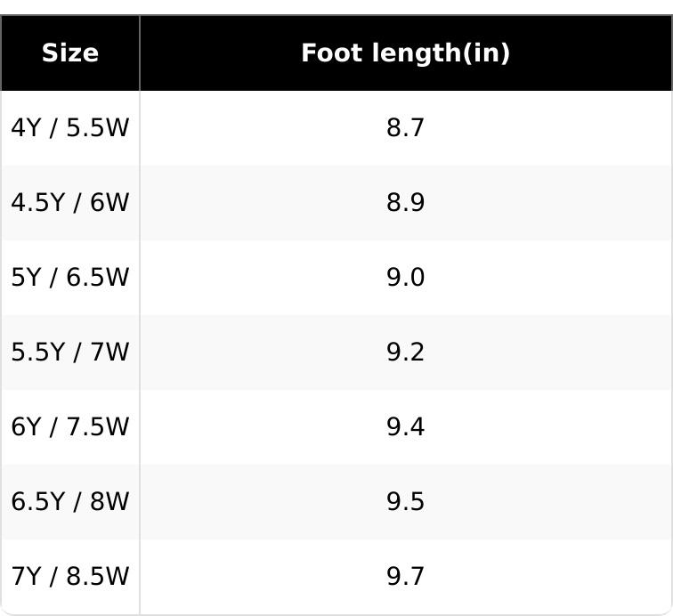Select the 5.5Y / 7W size cell

pyautogui.click(x=70, y=352)
